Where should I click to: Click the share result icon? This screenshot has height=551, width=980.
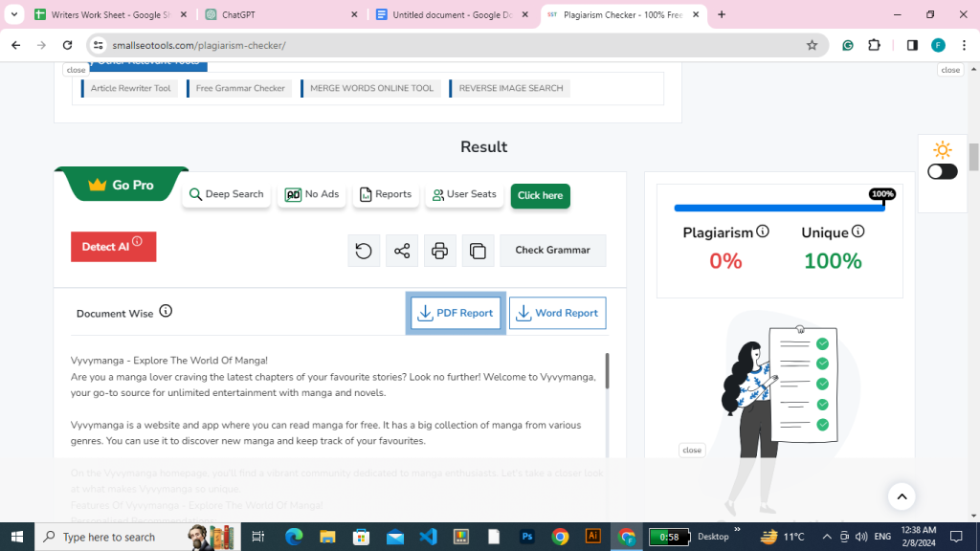pyautogui.click(x=402, y=251)
